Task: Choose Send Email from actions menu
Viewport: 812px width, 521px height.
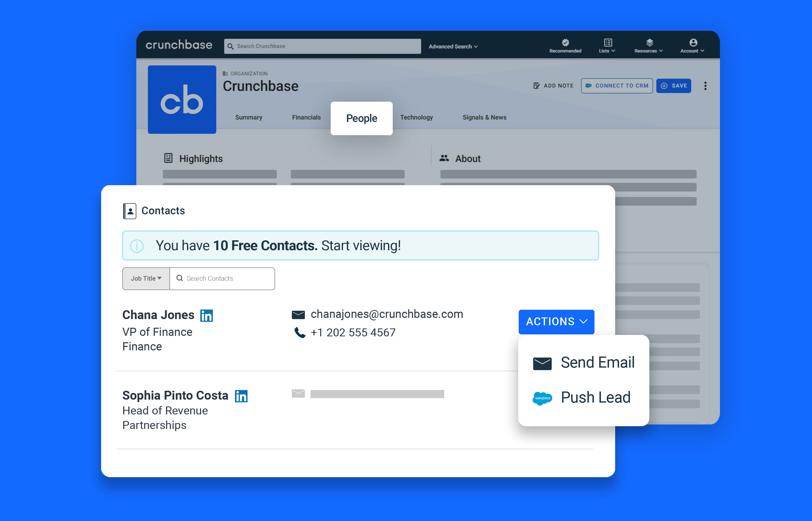Action: [x=583, y=363]
